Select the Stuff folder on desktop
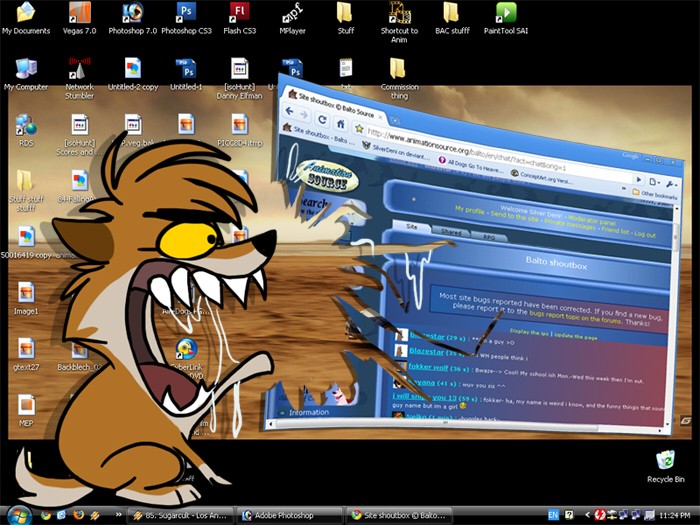Viewport: 700px width, 525px height. click(x=346, y=18)
